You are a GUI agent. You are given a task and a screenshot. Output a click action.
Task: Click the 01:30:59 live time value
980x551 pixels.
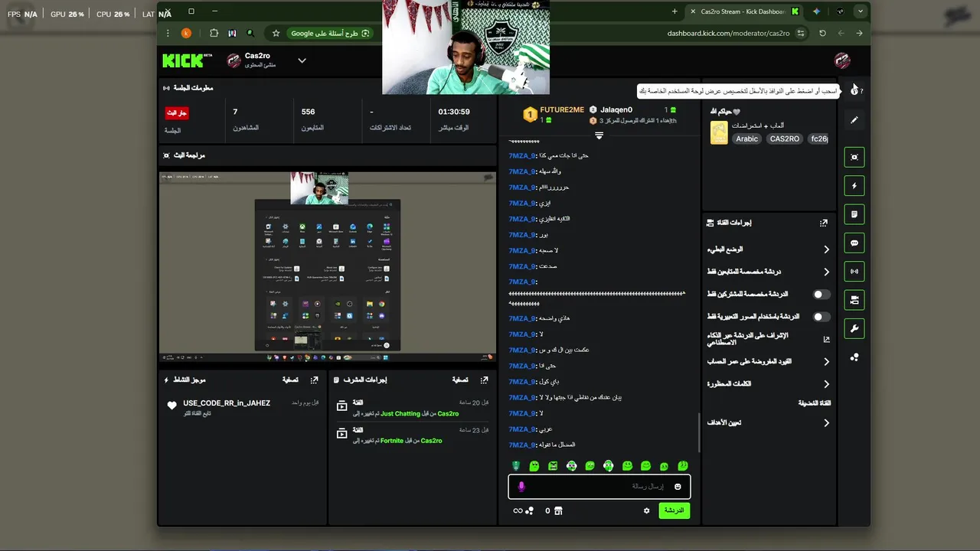454,112
